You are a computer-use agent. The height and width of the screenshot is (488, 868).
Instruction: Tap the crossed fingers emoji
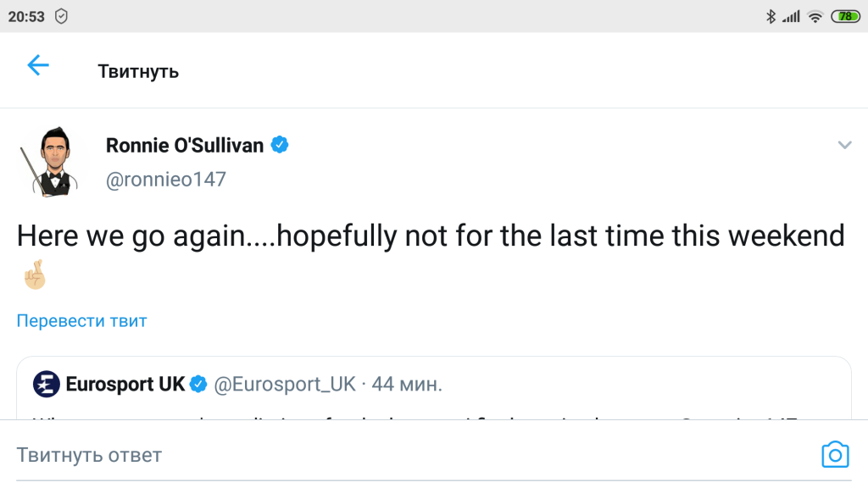point(35,275)
